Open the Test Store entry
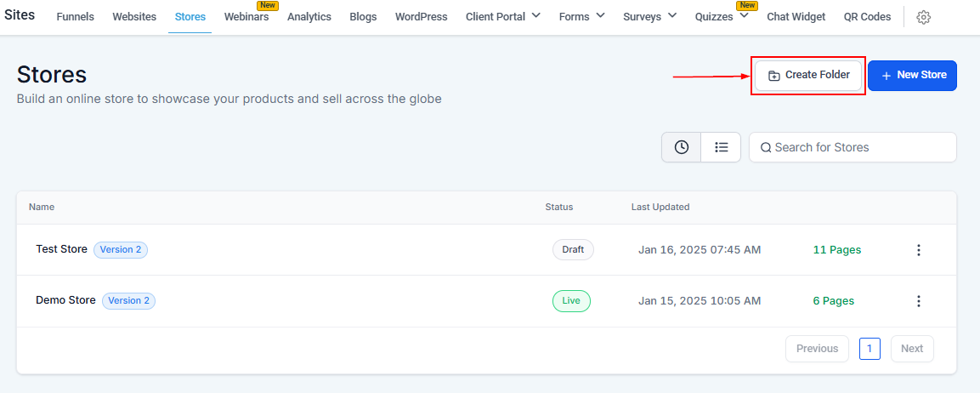 (x=61, y=249)
